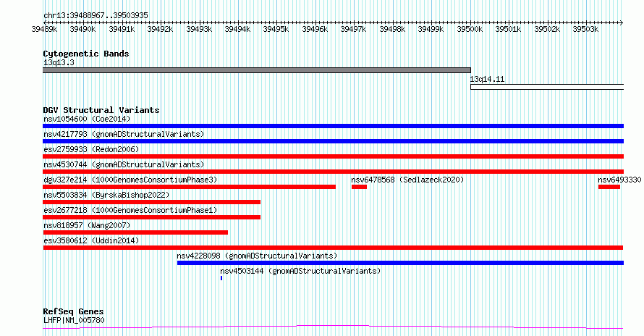Open the nsv6478568 (Sedlazeck2020) variant label
This screenshot has width=644, height=336.
407,180
